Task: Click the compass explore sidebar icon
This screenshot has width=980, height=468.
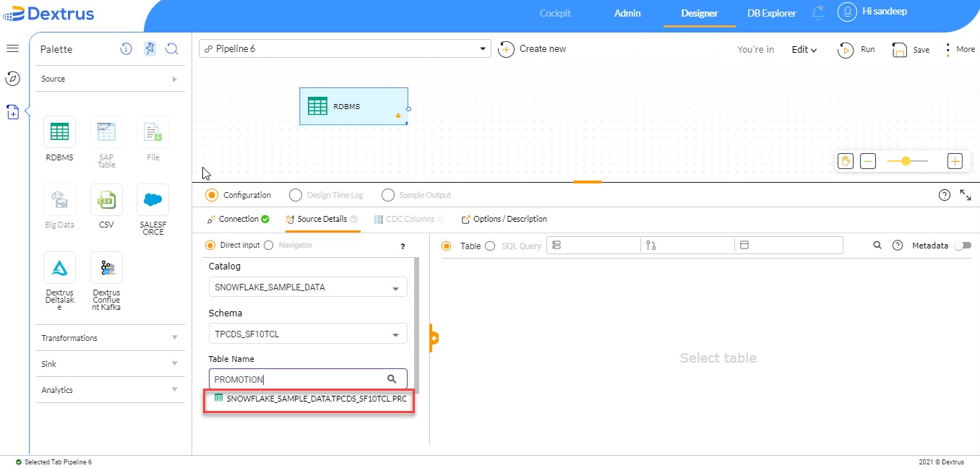Action: pyautogui.click(x=12, y=78)
